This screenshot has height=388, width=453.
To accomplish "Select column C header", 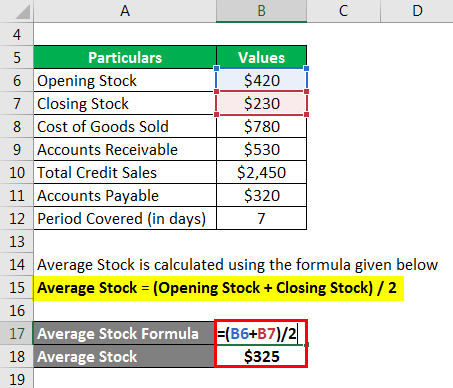I will point(343,11).
